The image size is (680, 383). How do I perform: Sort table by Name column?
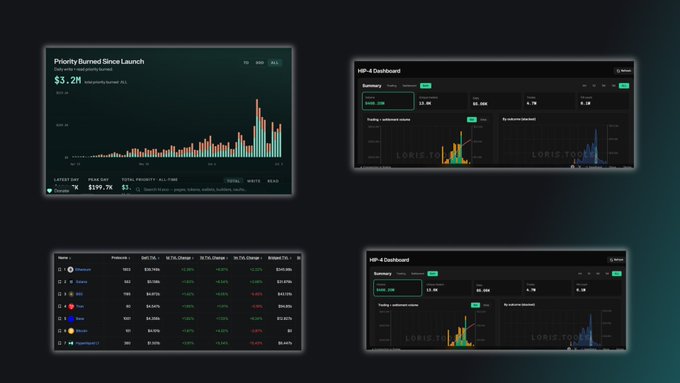[x=64, y=258]
